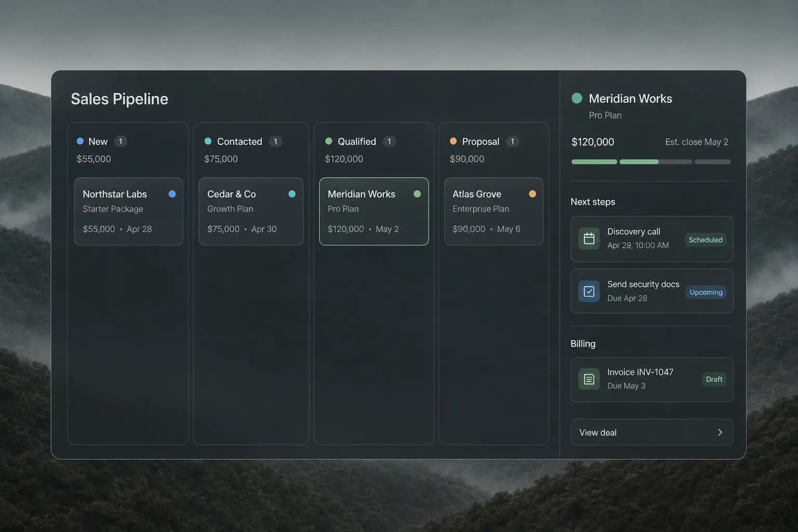Click the Apr 29, 10:00 AM time text
Screen dimensions: 798x532
click(x=638, y=245)
